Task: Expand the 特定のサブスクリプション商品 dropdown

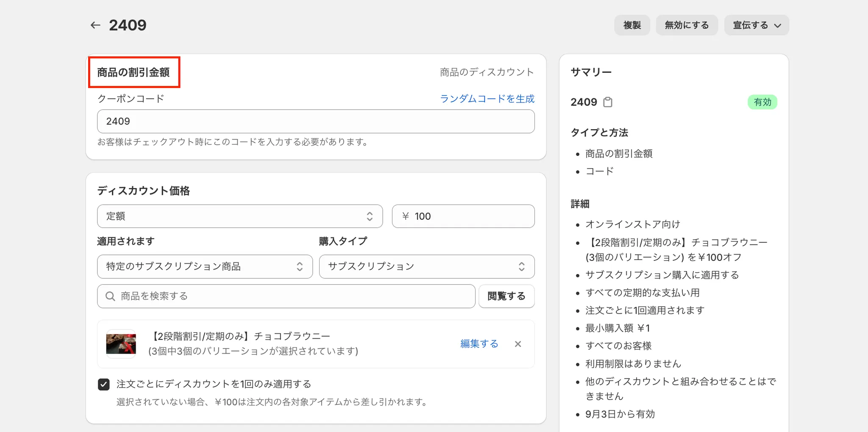Action: click(x=205, y=266)
